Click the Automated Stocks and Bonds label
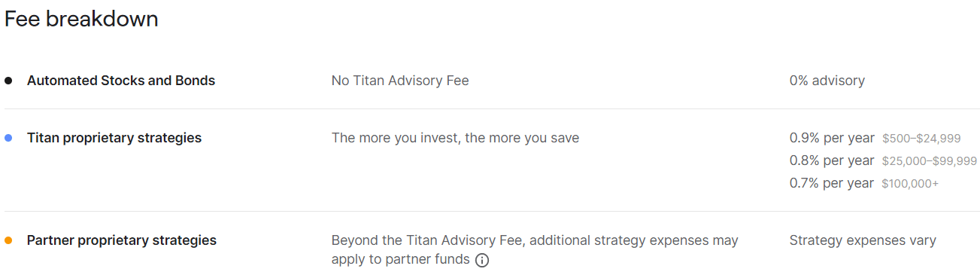The image size is (980, 278). point(121,81)
